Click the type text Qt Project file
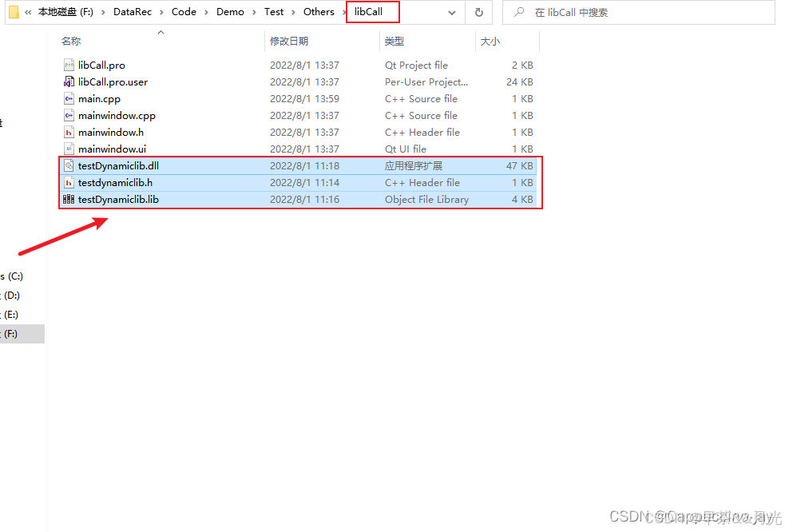 tap(416, 66)
